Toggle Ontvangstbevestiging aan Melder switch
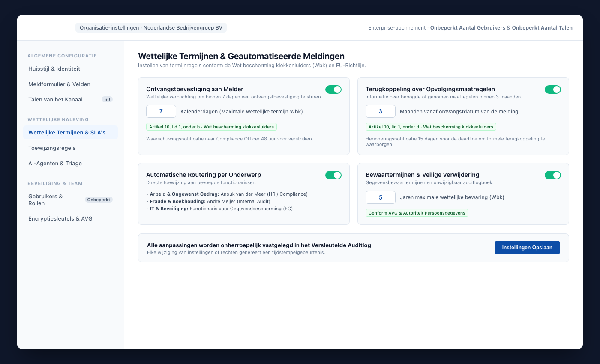This screenshot has height=364, width=600. [333, 90]
